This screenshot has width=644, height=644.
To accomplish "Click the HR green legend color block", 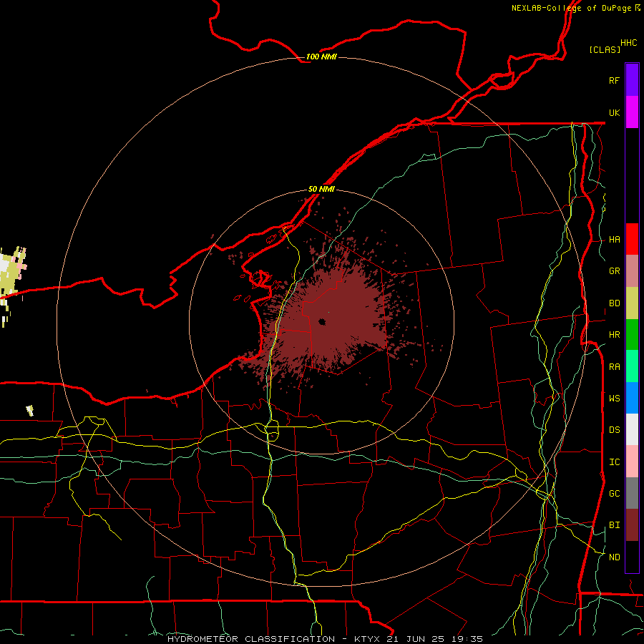I will (x=632, y=335).
